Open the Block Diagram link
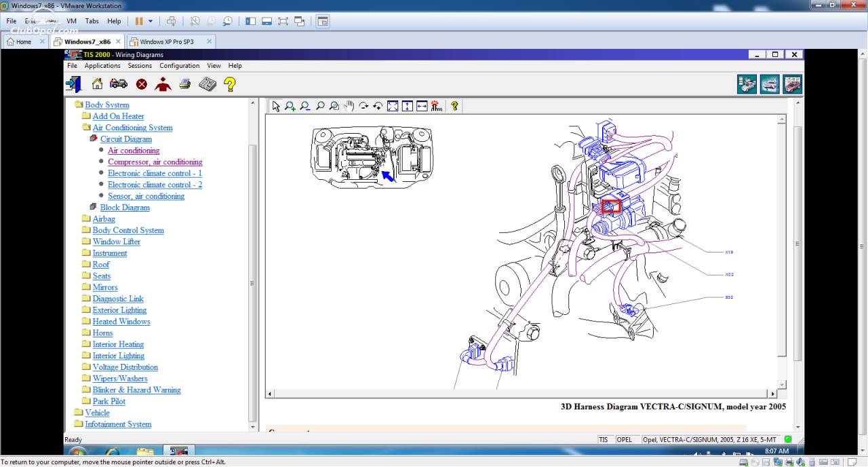Viewport: 868px width, 467px height. pyautogui.click(x=125, y=208)
